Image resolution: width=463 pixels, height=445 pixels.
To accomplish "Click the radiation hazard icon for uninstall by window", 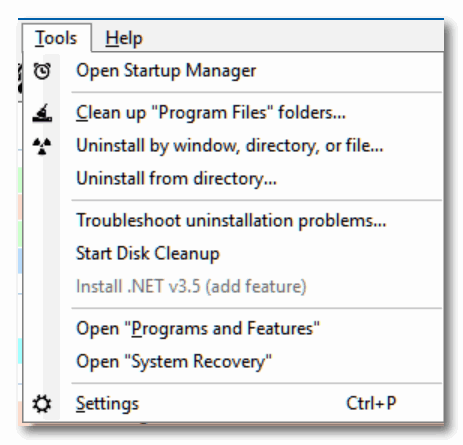I will [42, 146].
